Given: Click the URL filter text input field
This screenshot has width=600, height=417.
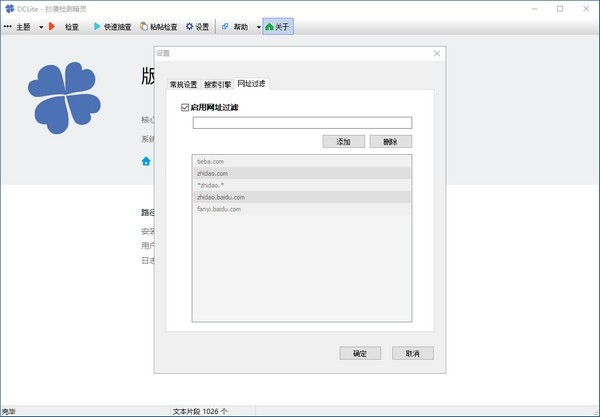Looking at the screenshot, I should (x=302, y=123).
